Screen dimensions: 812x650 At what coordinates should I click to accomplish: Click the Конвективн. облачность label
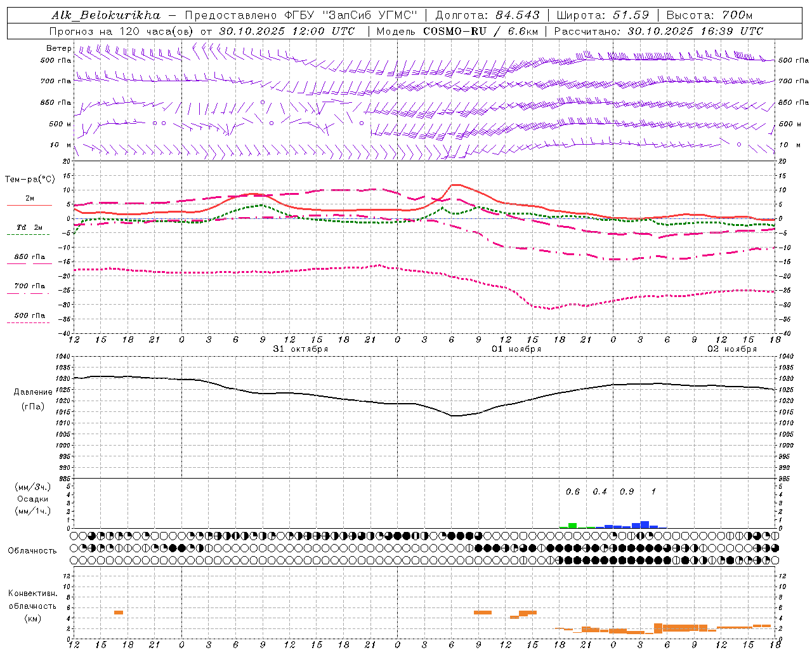pyautogui.click(x=32, y=600)
